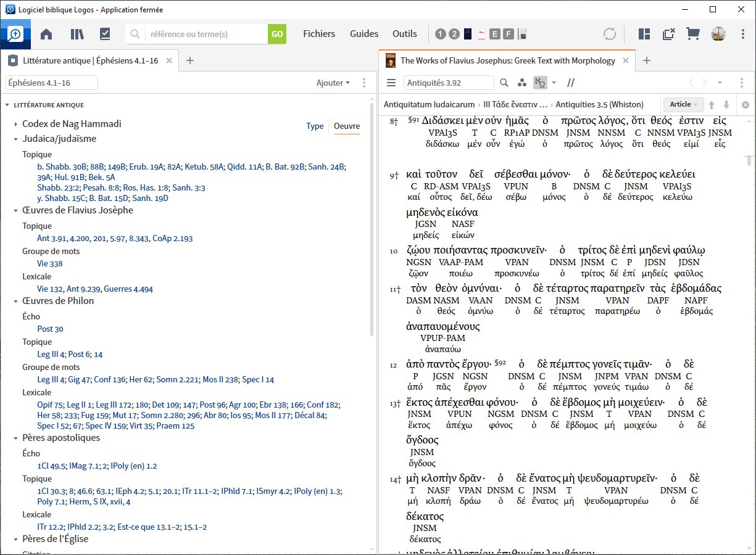
Task: Click the left panel vertical scrollbar
Action: [372, 220]
